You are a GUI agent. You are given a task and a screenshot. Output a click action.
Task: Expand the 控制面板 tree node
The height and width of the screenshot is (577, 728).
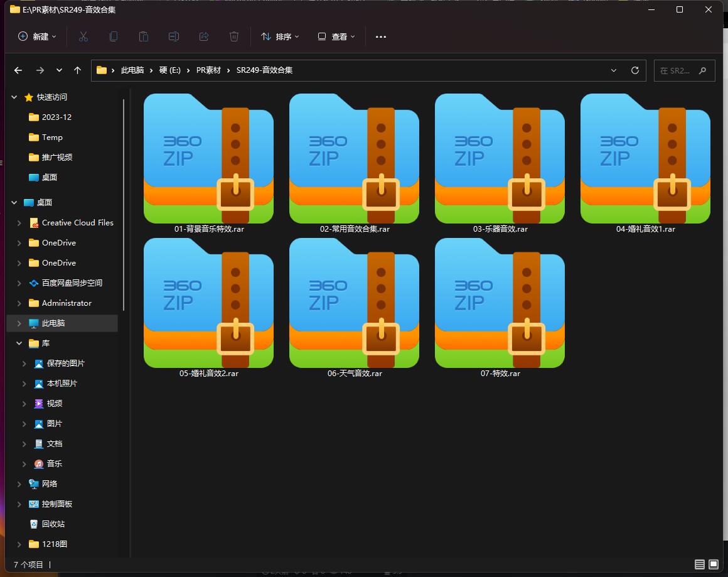point(19,504)
